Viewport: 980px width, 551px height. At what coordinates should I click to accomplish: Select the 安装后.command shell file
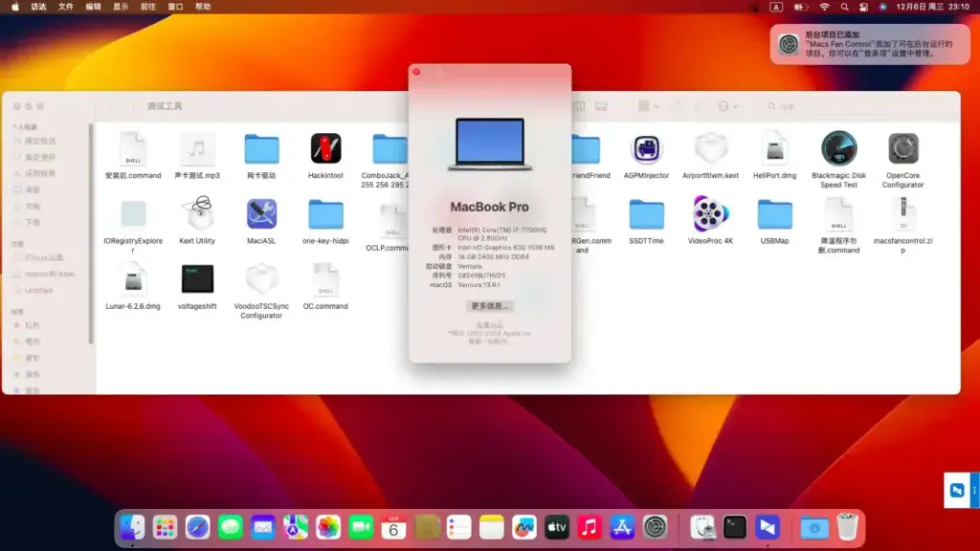pos(133,149)
